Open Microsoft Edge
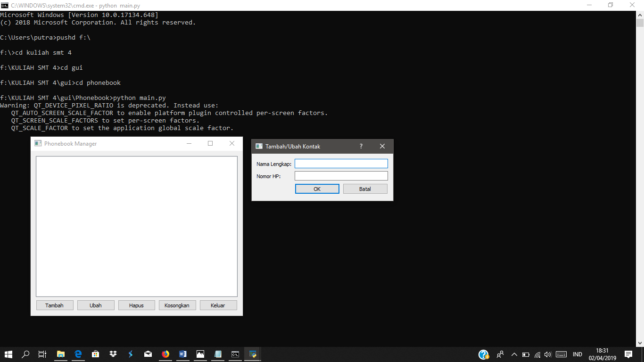 click(78, 354)
